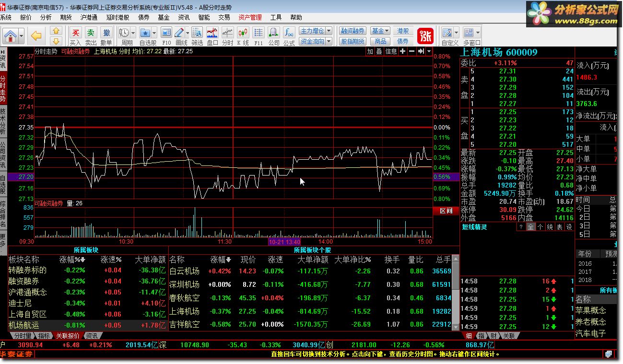Click the 债券 toolbar button

click(x=403, y=42)
